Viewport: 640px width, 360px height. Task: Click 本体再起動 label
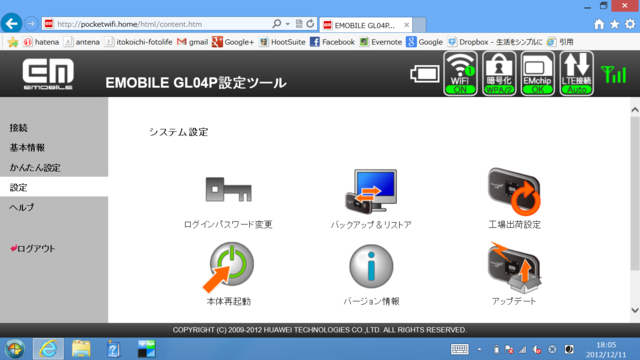229,301
